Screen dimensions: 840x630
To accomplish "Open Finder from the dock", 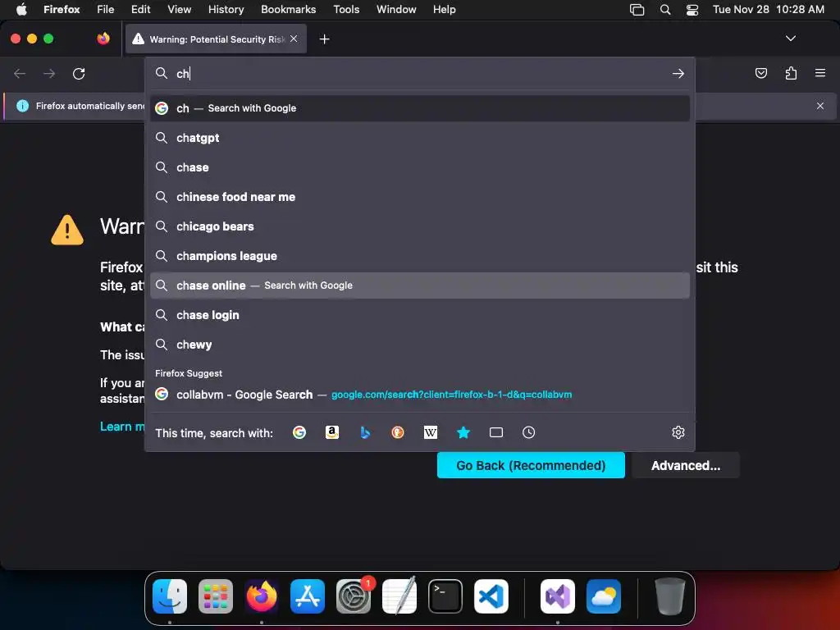I will point(170,596).
